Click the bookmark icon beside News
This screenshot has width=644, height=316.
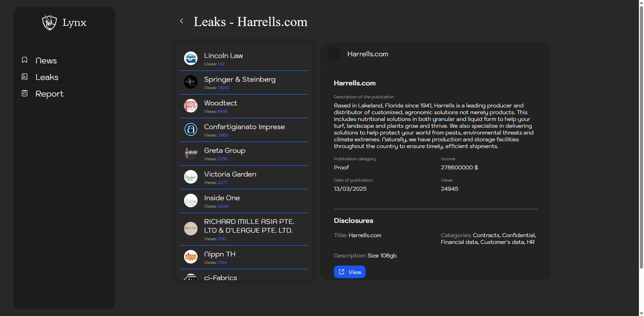[25, 60]
